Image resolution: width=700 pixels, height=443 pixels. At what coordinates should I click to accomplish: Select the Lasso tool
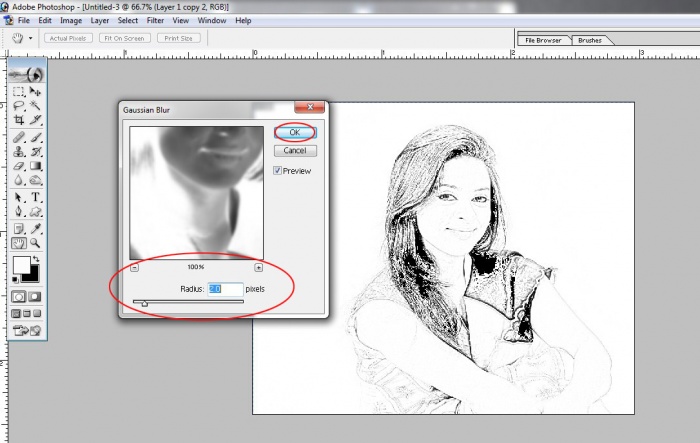click(x=18, y=106)
